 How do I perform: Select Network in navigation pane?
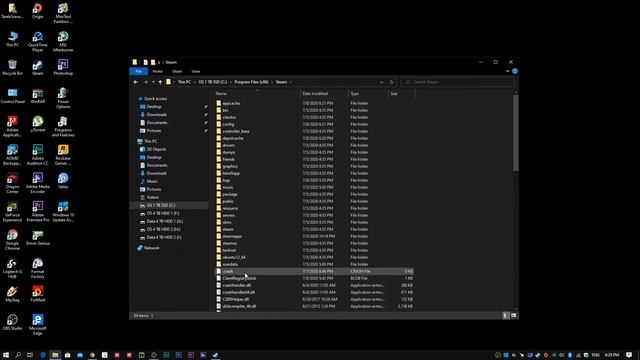click(x=151, y=248)
